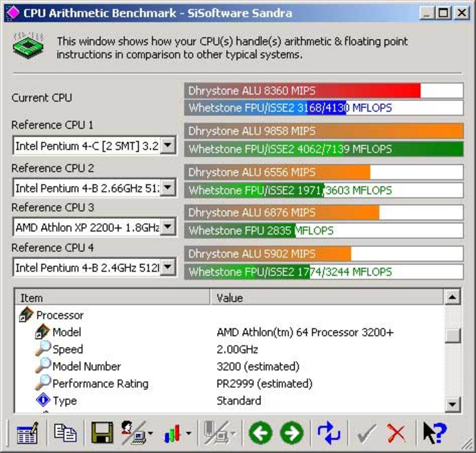Click the Value column header

point(327,298)
